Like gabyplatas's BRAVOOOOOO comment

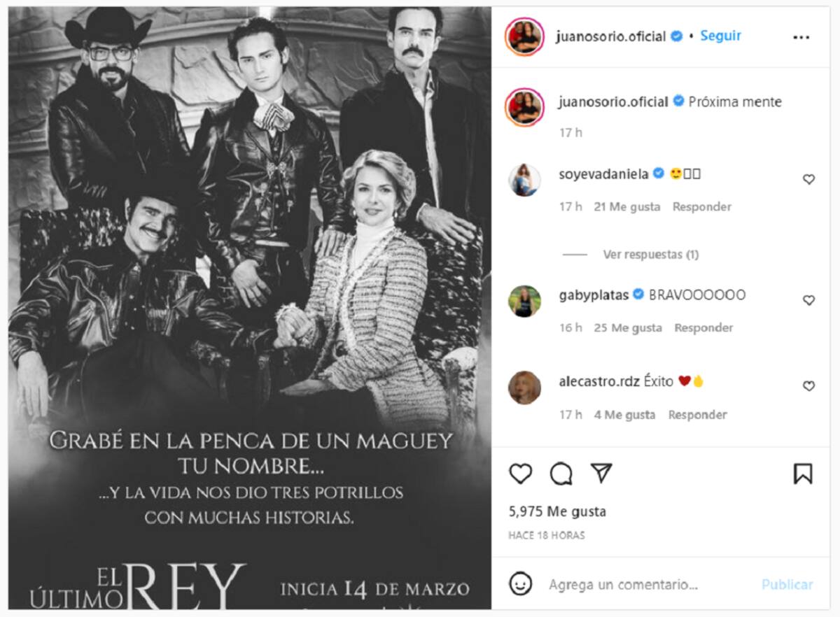pos(808,300)
